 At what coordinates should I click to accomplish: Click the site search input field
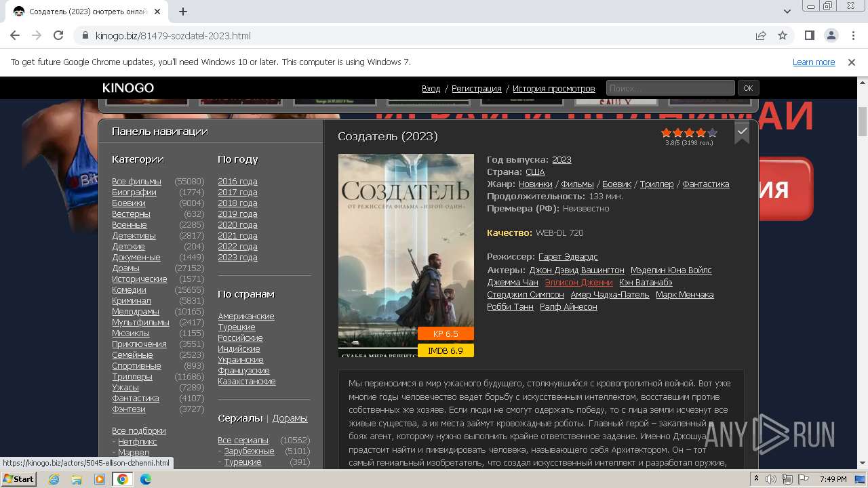click(x=670, y=88)
